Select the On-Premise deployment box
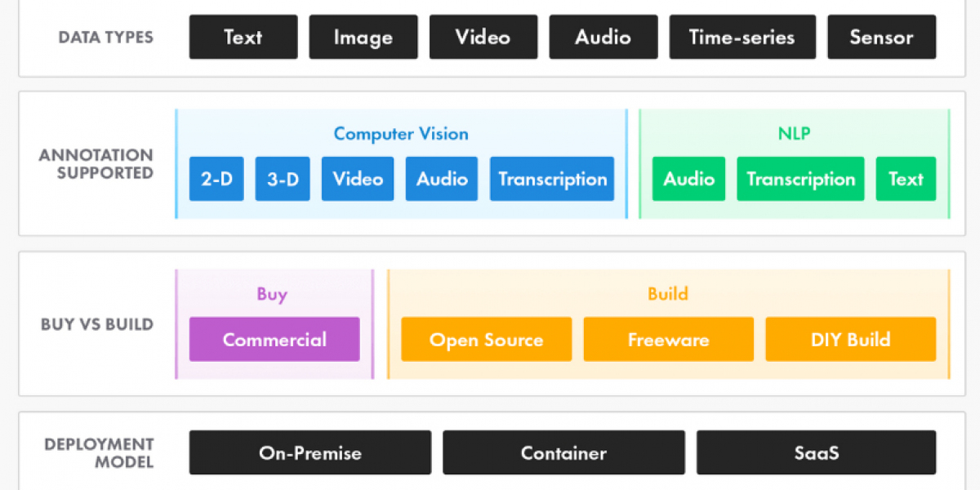Image resolution: width=980 pixels, height=490 pixels. pyautogui.click(x=310, y=452)
